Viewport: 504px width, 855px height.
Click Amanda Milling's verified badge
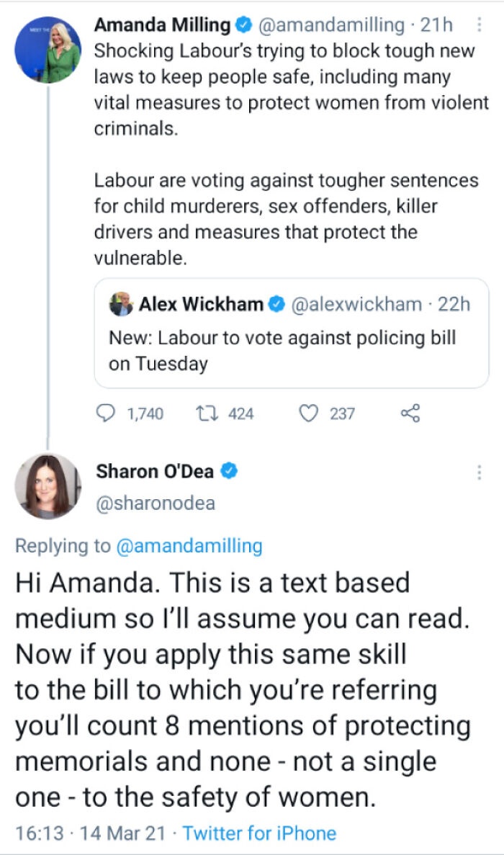[242, 25]
